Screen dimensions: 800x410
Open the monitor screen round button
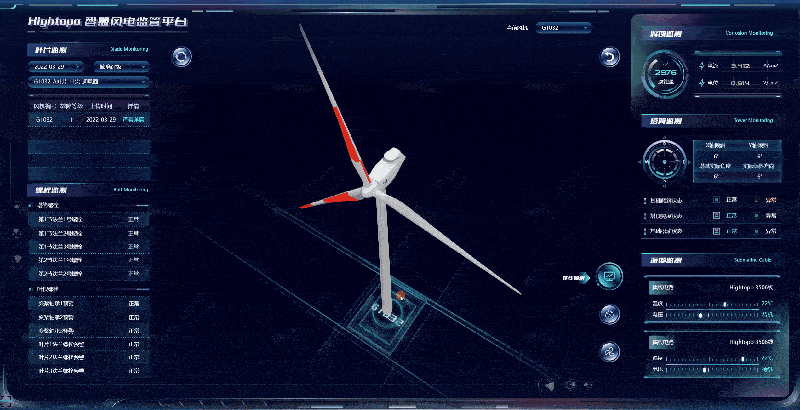click(x=609, y=276)
